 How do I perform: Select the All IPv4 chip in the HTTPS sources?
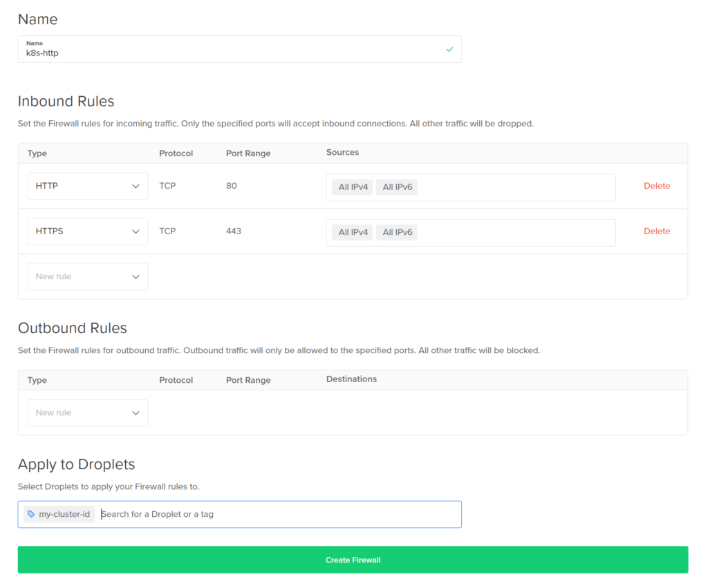click(x=352, y=232)
